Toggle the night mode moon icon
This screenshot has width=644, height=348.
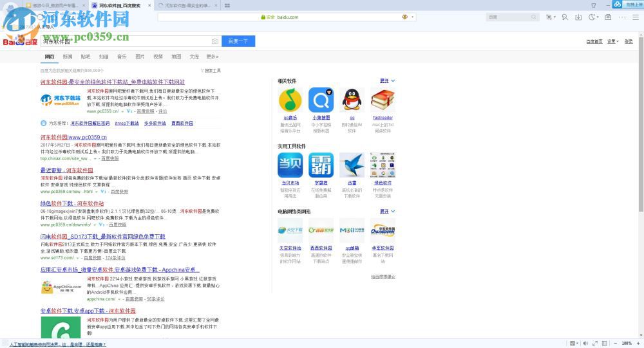pyautogui.click(x=591, y=17)
